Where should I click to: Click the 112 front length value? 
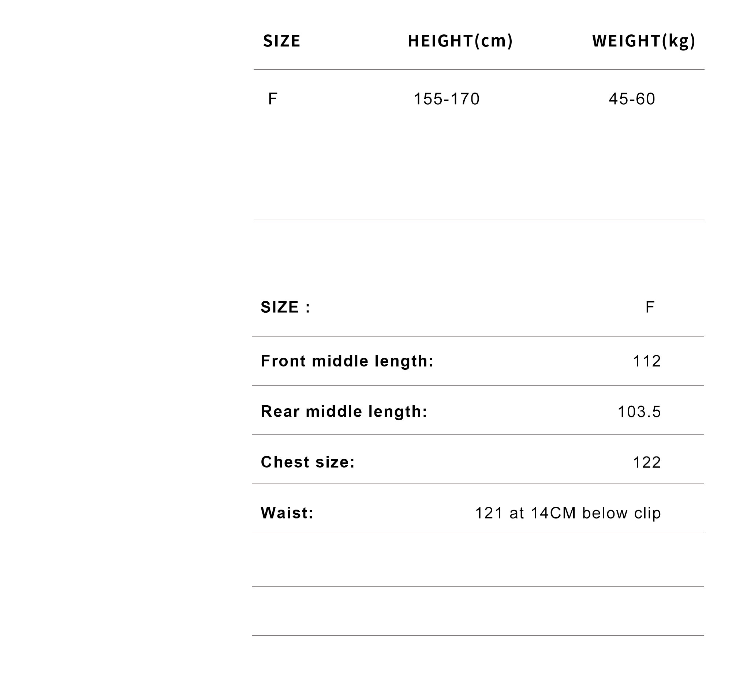coord(647,361)
